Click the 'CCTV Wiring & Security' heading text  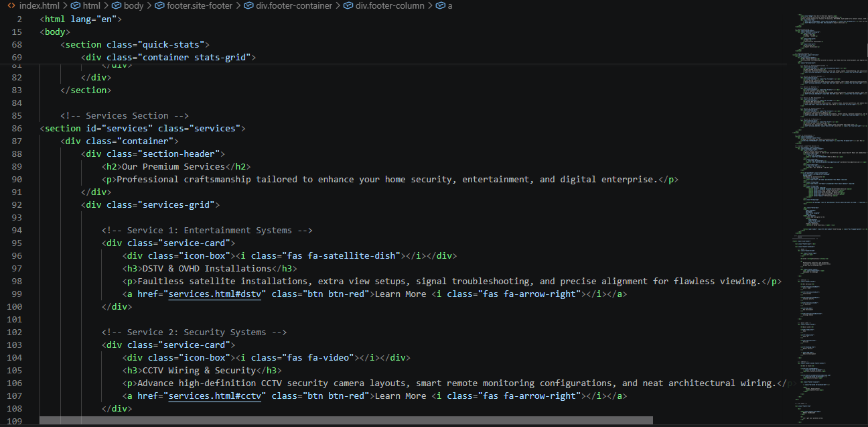point(199,370)
